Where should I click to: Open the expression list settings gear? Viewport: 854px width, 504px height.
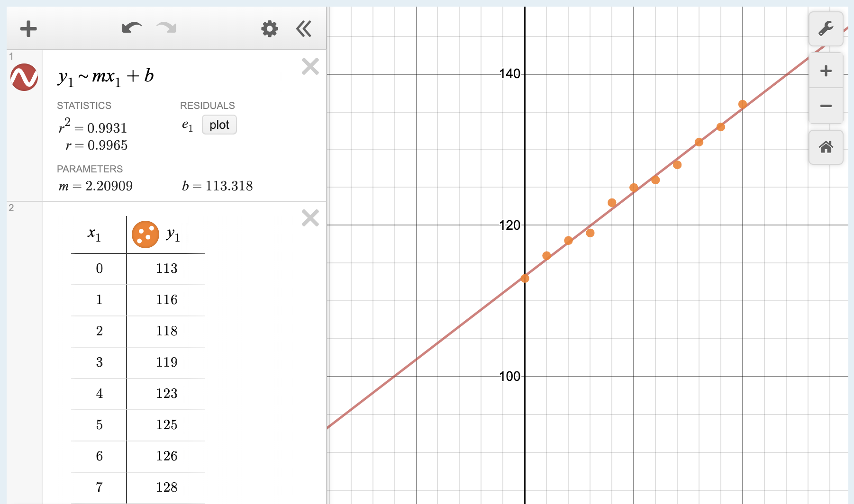coord(270,29)
